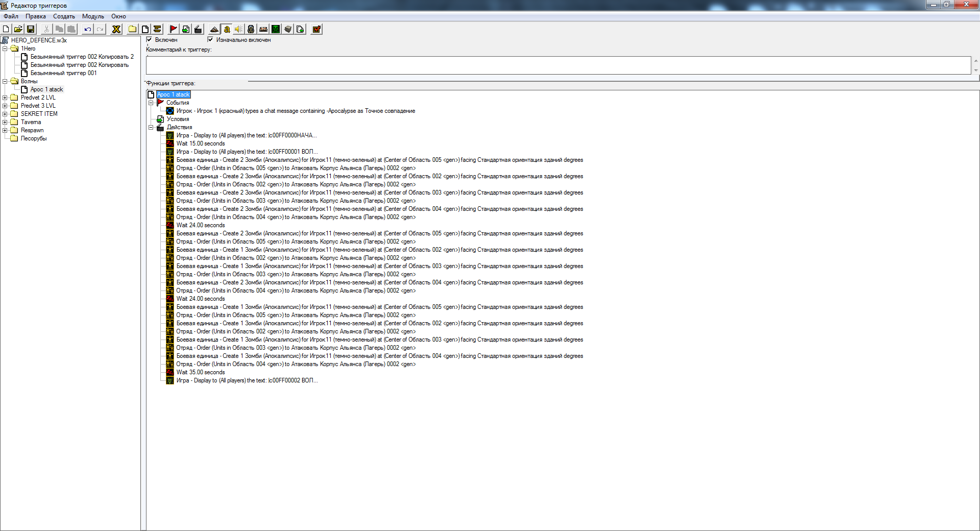Toggle the Изначально включен checkbox
The image size is (980, 531).
click(210, 39)
